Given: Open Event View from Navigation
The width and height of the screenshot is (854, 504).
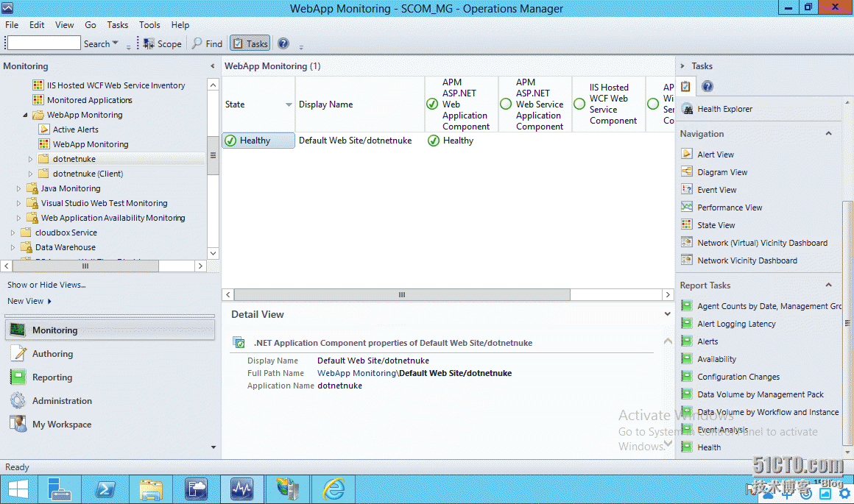Looking at the screenshot, I should coord(717,190).
